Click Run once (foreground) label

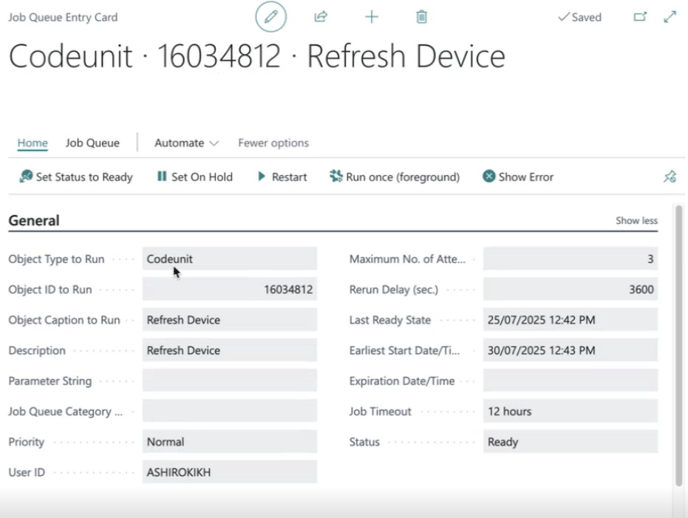(x=403, y=177)
